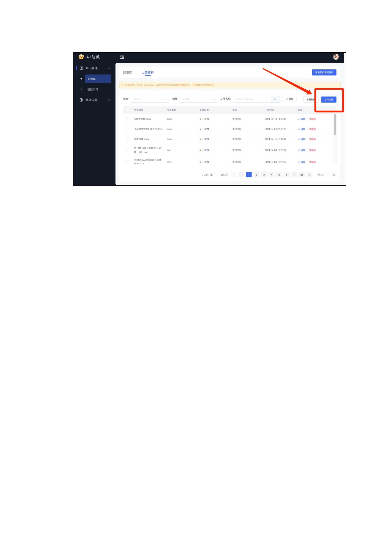The image size is (392, 554).
Task: Open the 状态 dropdown
Action: [x=150, y=99]
